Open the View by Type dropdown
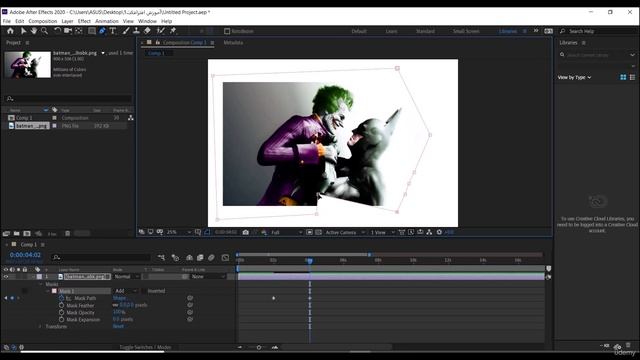The width and height of the screenshot is (640, 360). 574,77
